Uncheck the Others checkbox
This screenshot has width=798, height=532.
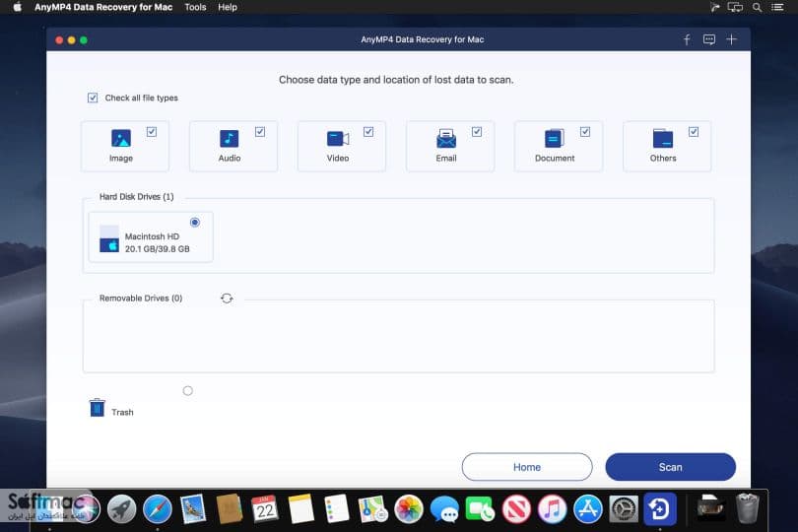coord(694,132)
